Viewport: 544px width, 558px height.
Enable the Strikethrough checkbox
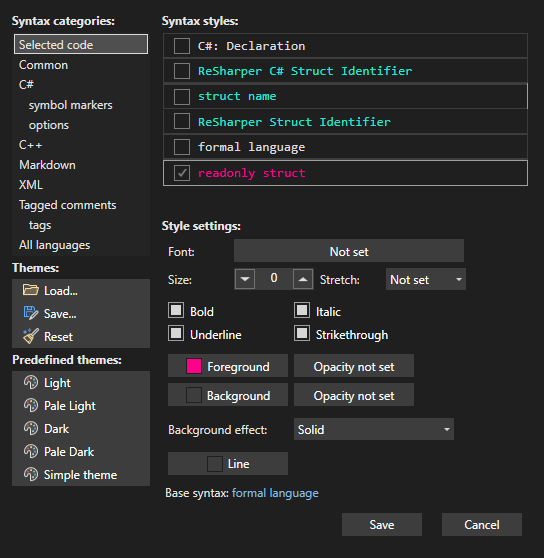click(302, 333)
